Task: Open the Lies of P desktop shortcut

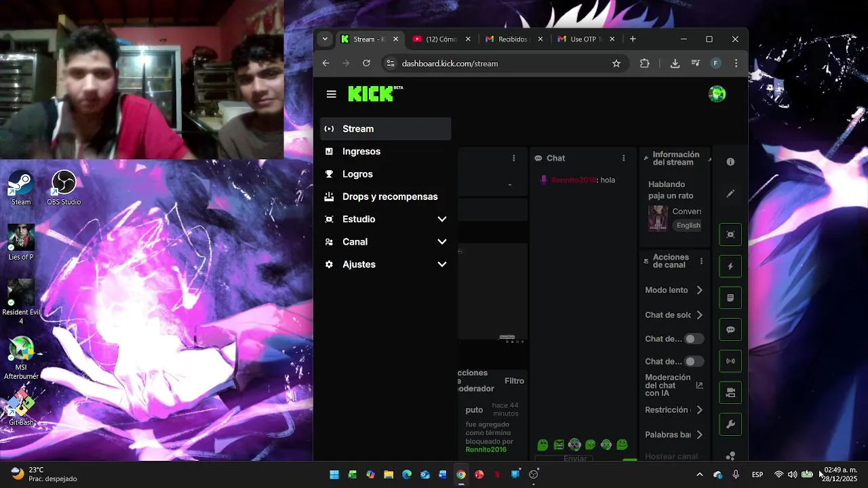Action: point(21,242)
